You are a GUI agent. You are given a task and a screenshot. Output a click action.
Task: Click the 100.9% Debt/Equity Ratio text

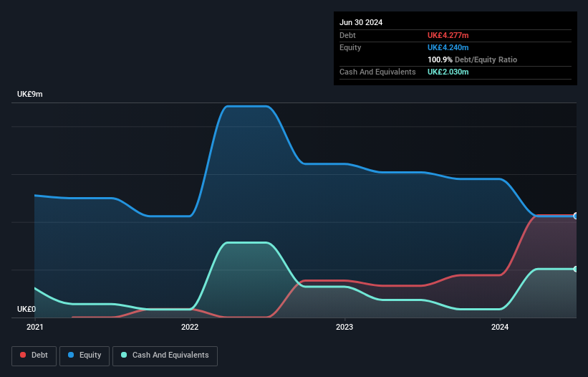pyautogui.click(x=472, y=59)
